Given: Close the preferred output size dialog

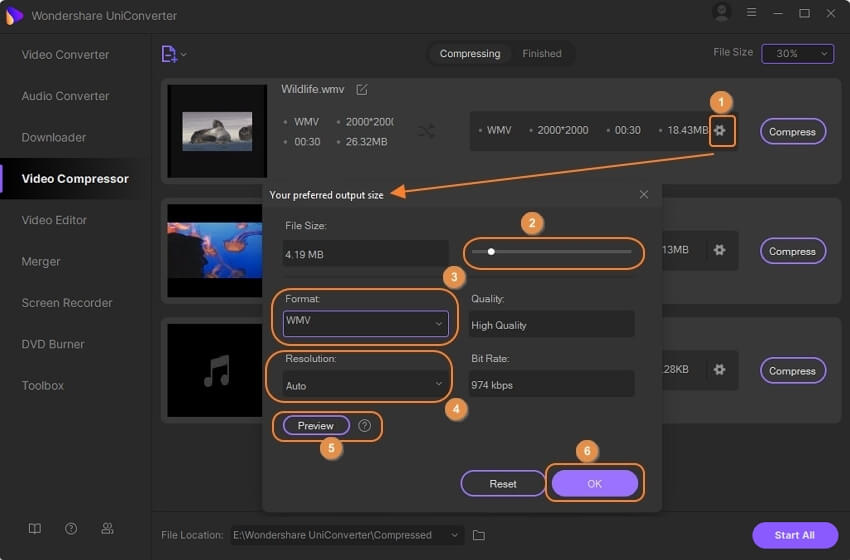Looking at the screenshot, I should pyautogui.click(x=643, y=195).
